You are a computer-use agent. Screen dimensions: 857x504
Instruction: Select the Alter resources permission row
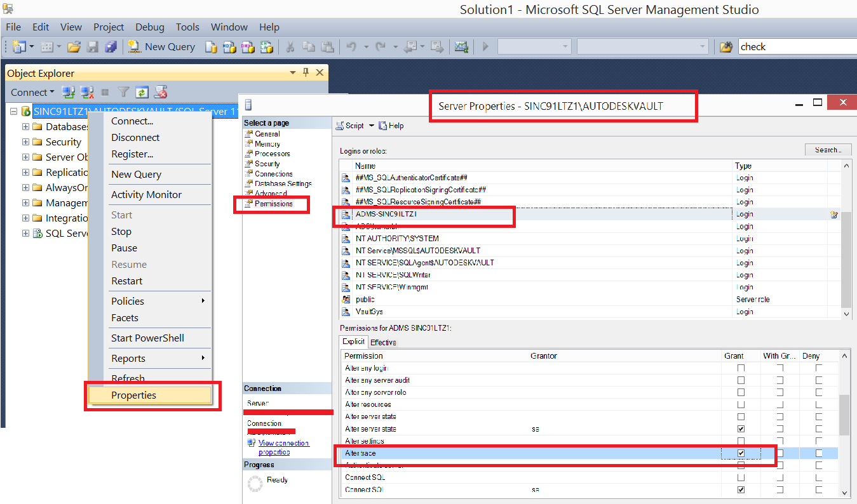pos(589,404)
